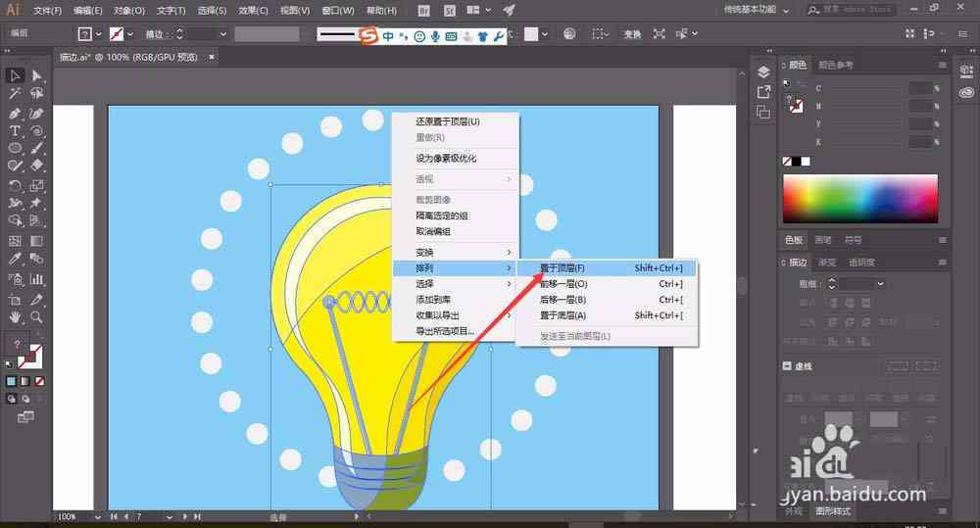
Task: Enable the 虚线 dashed line checkbox
Action: 787,366
